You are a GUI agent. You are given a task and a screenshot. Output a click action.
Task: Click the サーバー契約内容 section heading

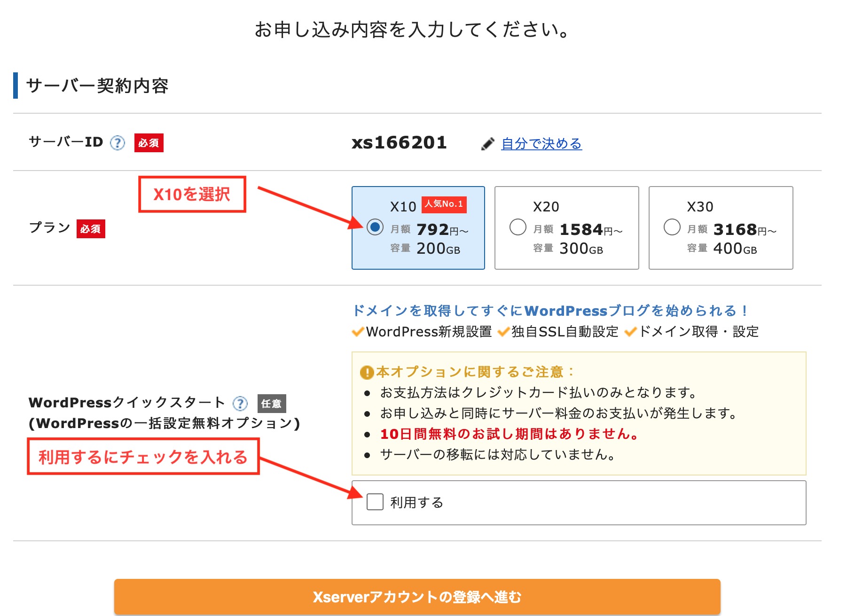coord(97,86)
